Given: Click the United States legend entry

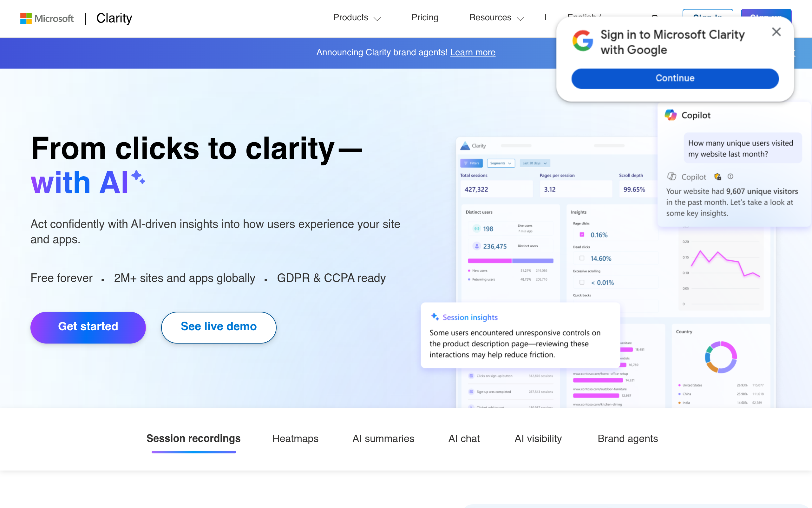Looking at the screenshot, I should pyautogui.click(x=720, y=385).
